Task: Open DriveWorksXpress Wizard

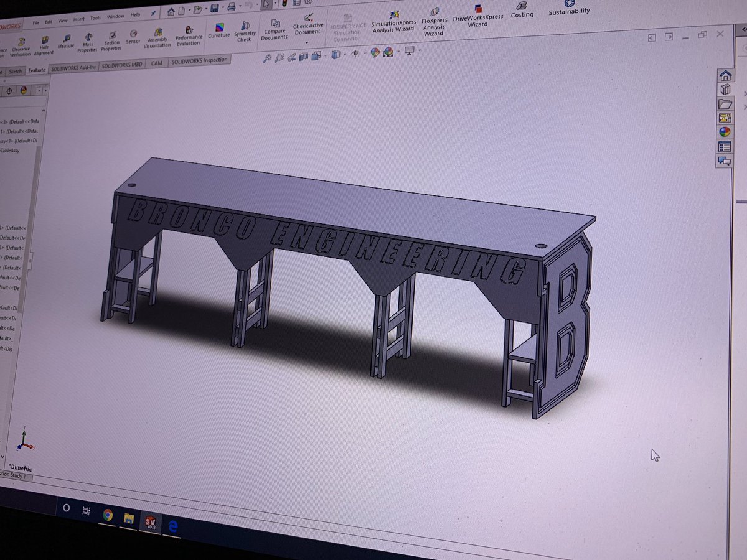Action: (478, 16)
